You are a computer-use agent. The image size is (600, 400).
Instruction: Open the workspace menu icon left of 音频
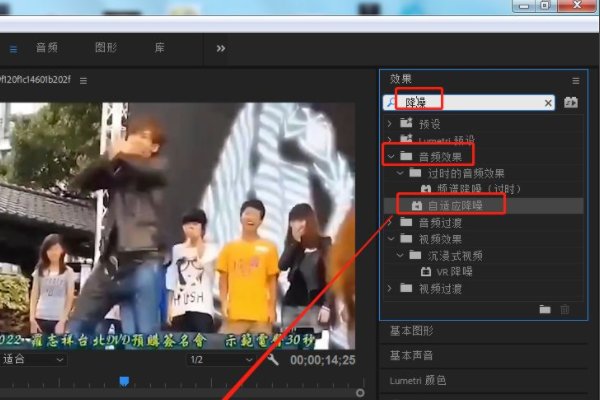(x=13, y=49)
